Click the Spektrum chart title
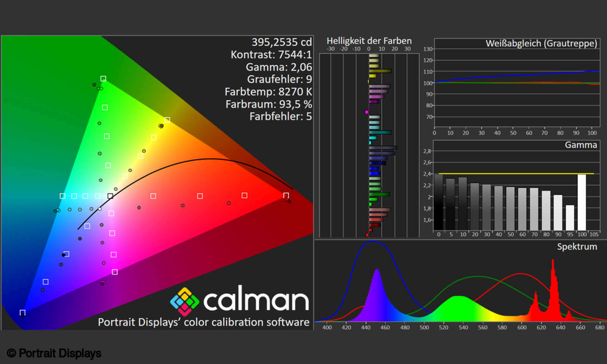This screenshot has height=364, width=607. (577, 246)
